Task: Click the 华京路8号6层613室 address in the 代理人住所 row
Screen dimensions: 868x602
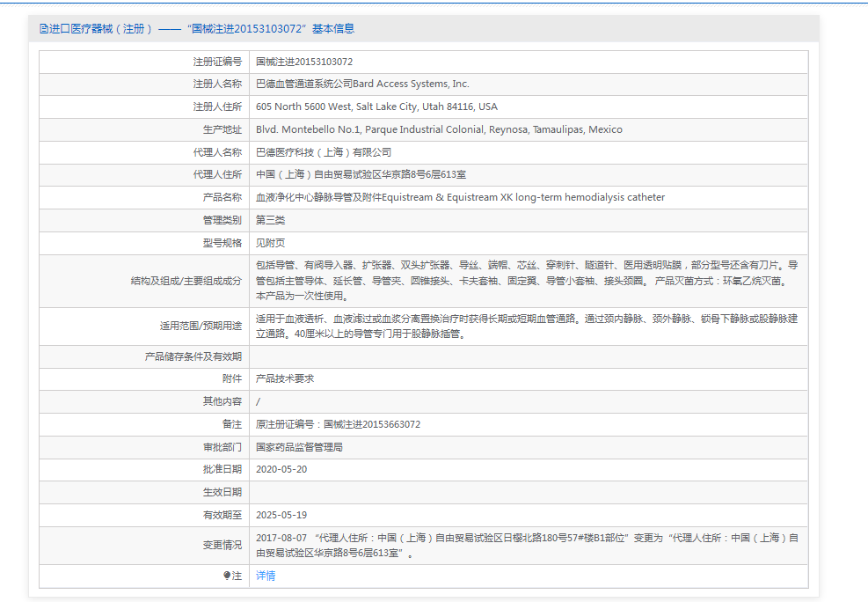Action: click(x=361, y=174)
